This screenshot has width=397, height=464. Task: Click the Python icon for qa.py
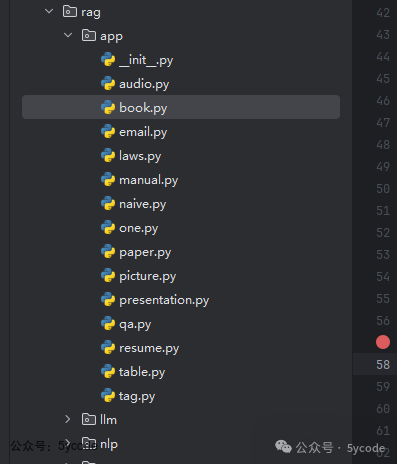tap(108, 324)
